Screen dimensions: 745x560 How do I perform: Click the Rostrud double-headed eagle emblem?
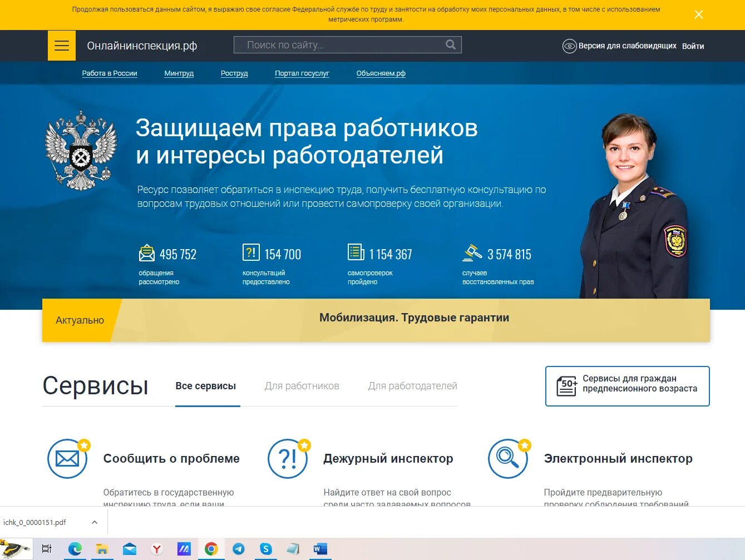[x=81, y=151]
